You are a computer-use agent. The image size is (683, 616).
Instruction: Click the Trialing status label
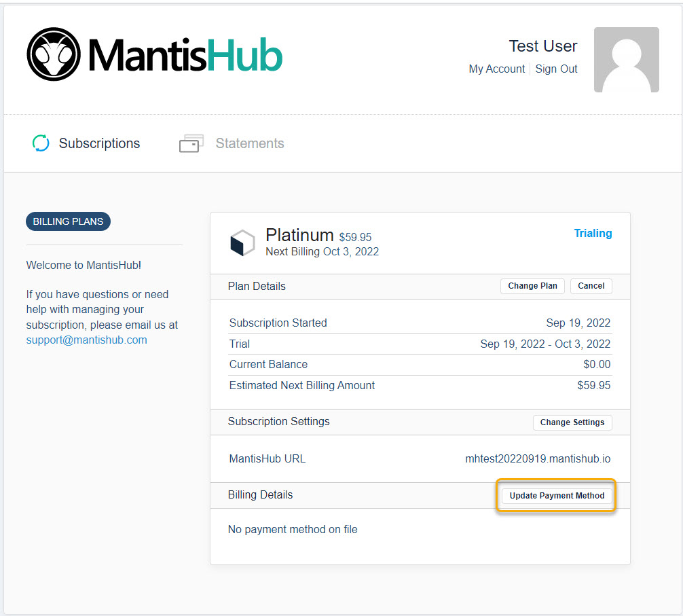point(593,233)
